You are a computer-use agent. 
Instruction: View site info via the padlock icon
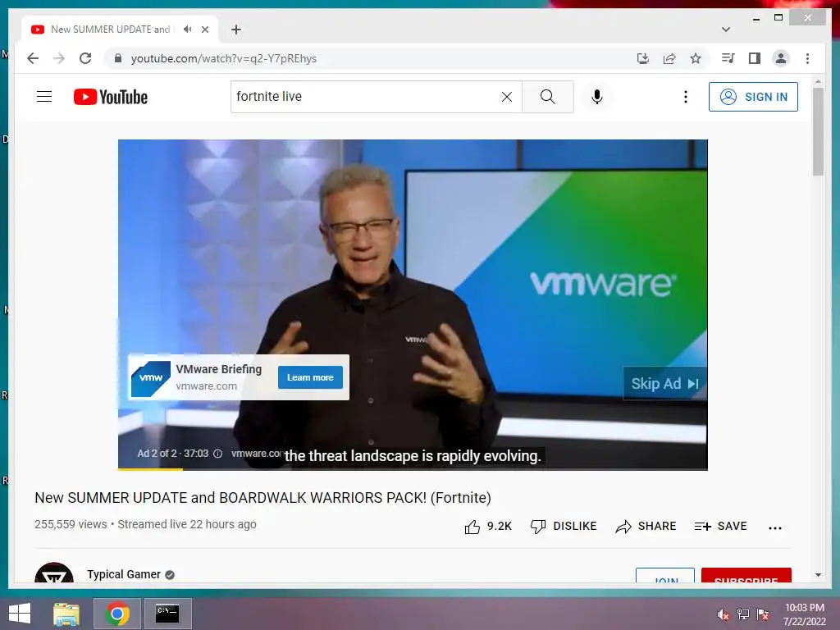coord(118,58)
